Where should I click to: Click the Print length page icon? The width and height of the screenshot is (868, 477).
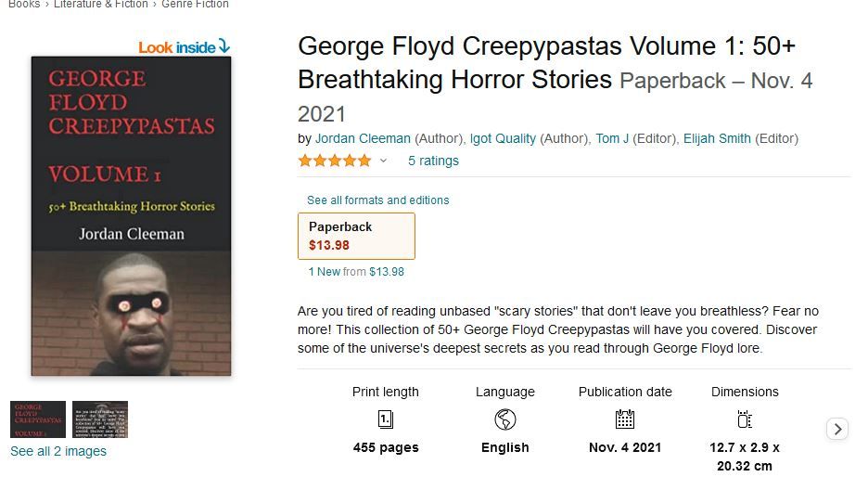click(x=386, y=419)
